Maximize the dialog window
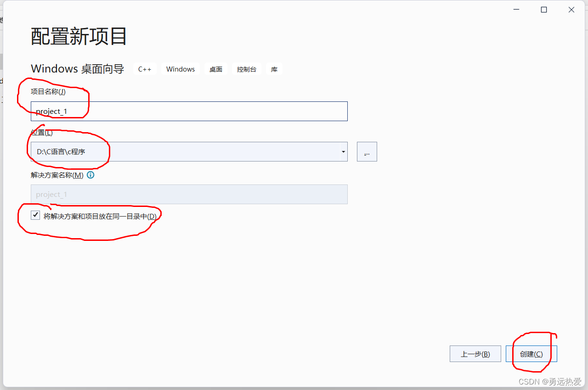588x390 pixels. click(x=544, y=10)
